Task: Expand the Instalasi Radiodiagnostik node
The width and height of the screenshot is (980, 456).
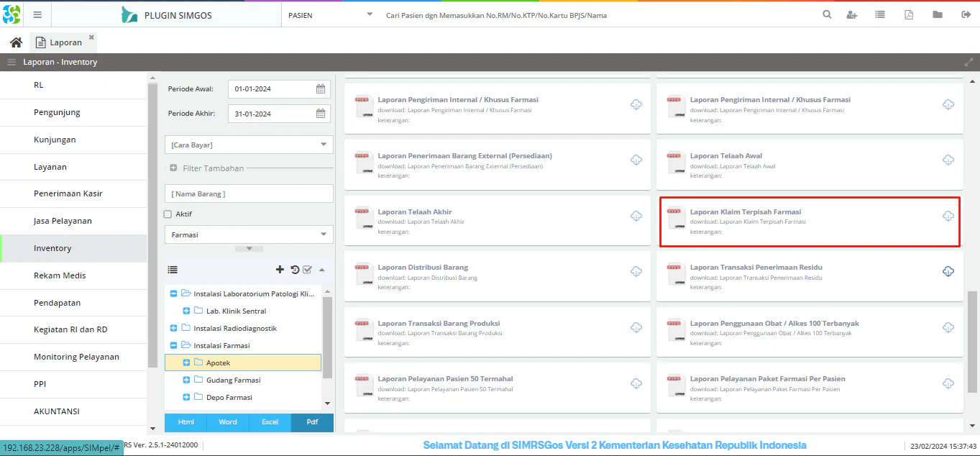Action: coord(173,328)
